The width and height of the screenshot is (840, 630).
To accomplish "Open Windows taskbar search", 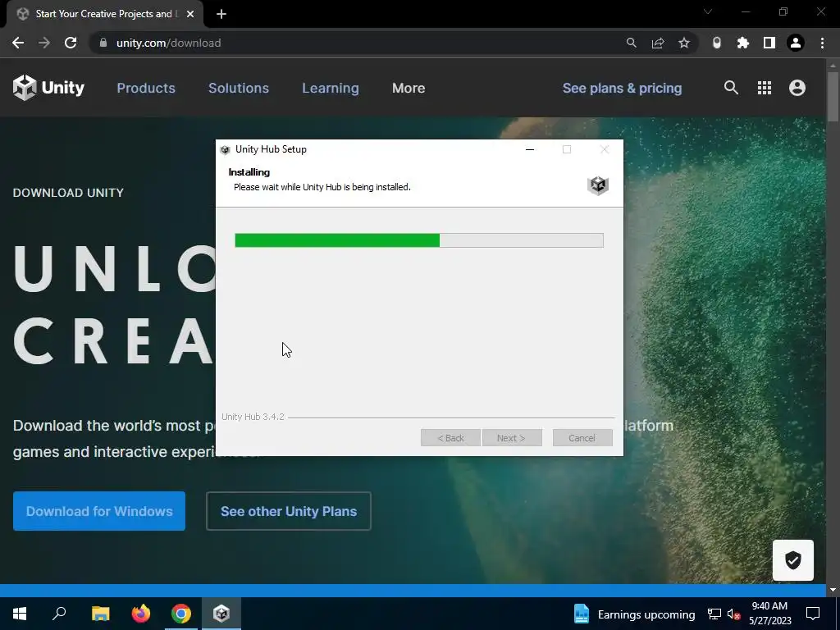I will click(59, 614).
